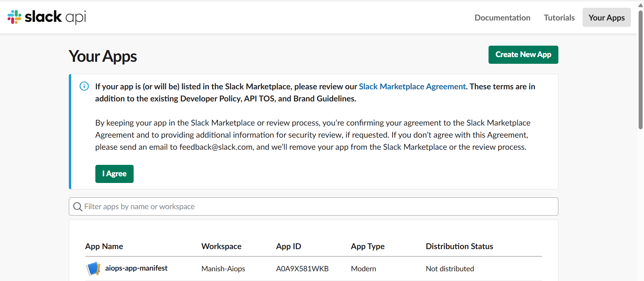Click the App Name column header
The height and width of the screenshot is (281, 644).
[104, 246]
